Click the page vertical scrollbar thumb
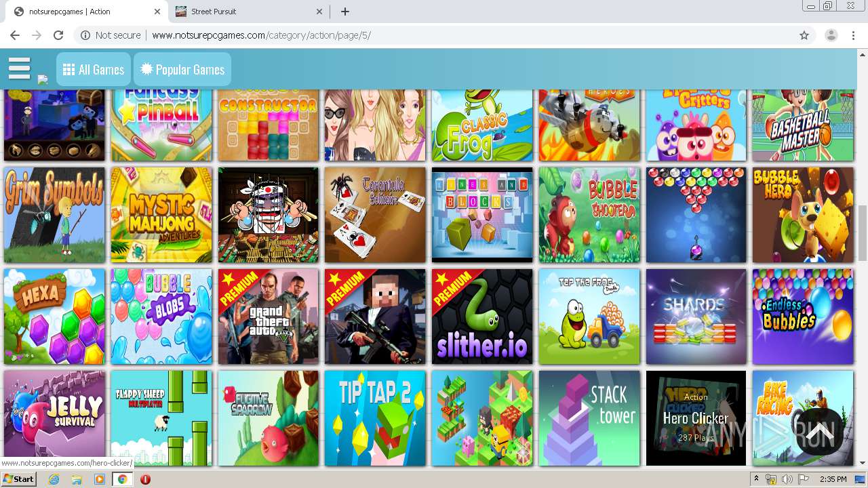The image size is (868, 488). pyautogui.click(x=863, y=233)
